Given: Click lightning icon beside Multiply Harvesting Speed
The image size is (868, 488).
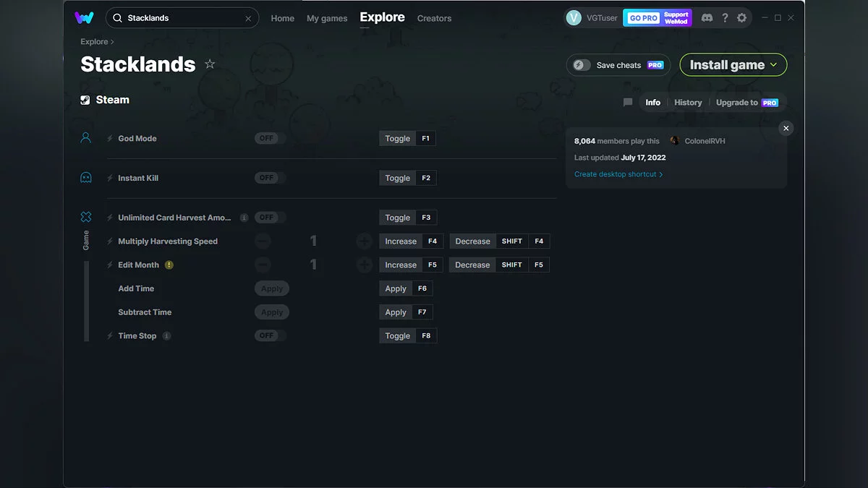Looking at the screenshot, I should click(x=110, y=241).
